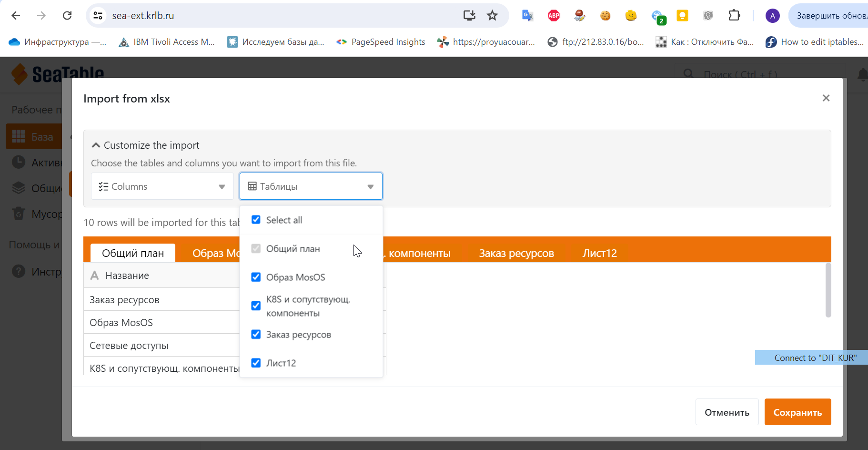868x450 pixels.
Task: Bookmark this page with the star icon
Action: [x=492, y=16]
